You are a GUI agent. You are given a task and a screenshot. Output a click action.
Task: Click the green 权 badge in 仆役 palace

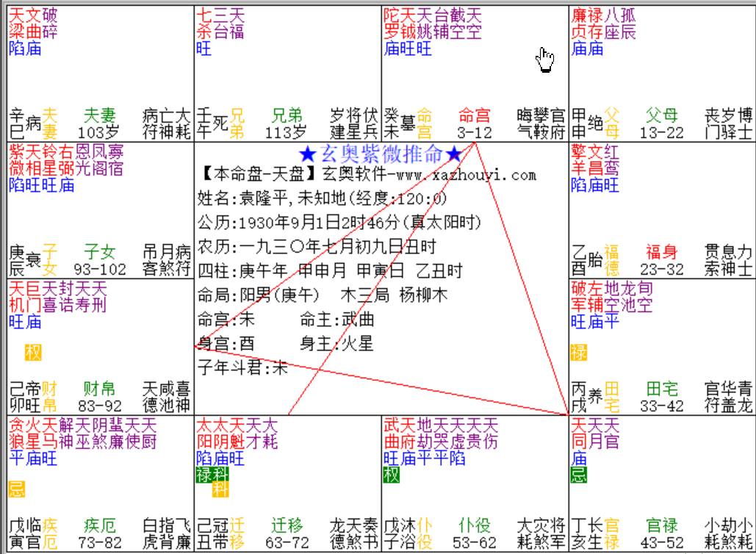click(x=392, y=475)
